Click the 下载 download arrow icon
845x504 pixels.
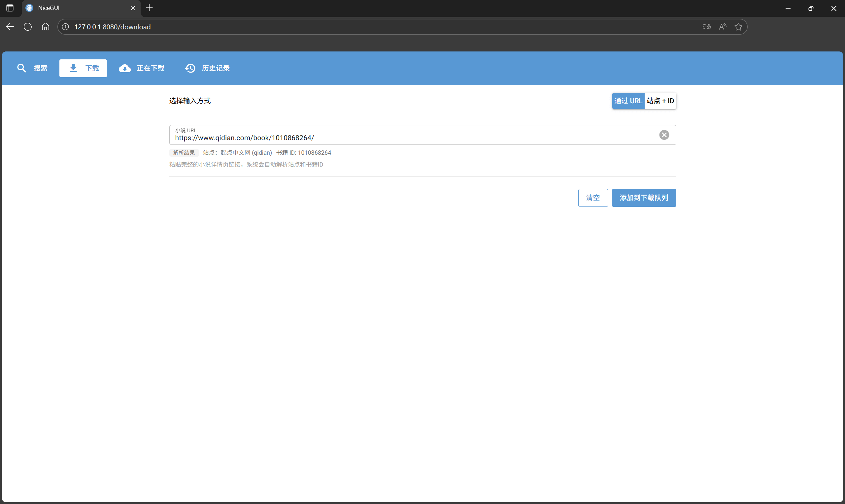point(73,68)
